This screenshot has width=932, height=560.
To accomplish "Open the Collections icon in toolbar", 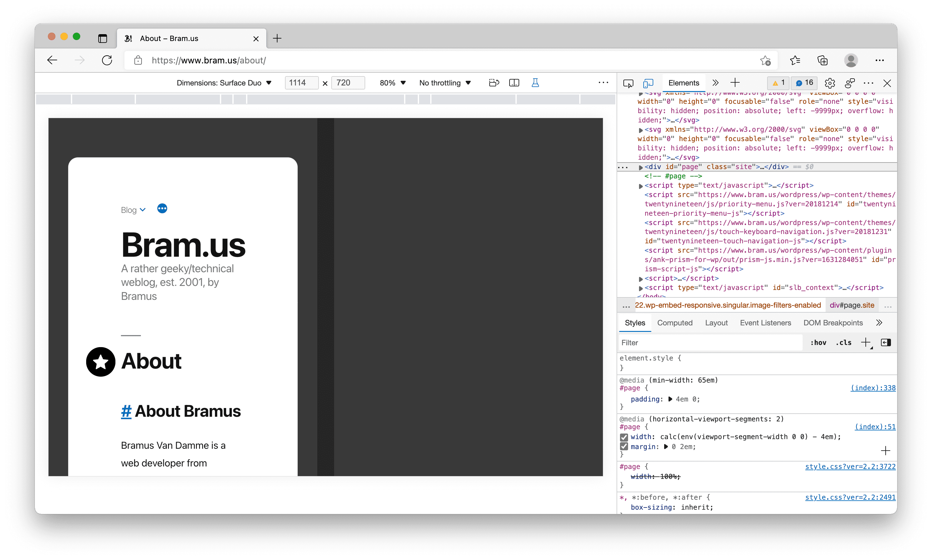I will tap(822, 60).
